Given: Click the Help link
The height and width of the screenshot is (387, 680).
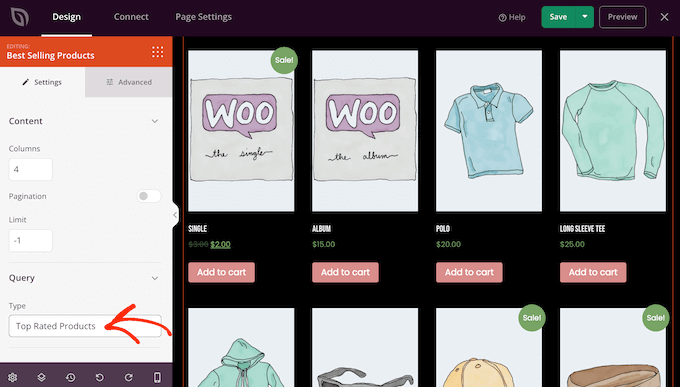Looking at the screenshot, I should pos(512,17).
